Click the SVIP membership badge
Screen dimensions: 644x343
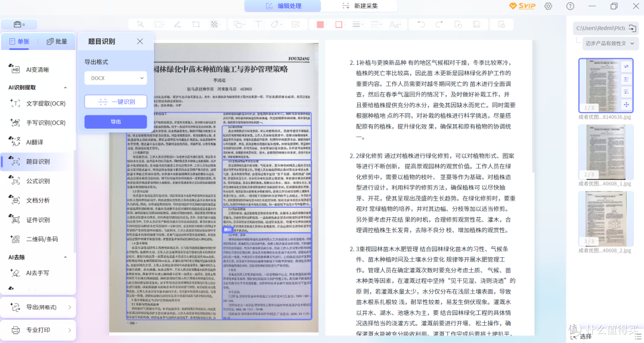[522, 6]
